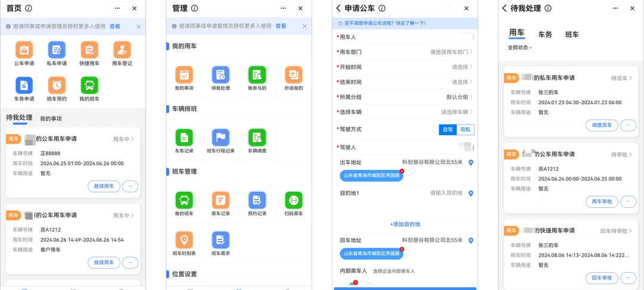Open the 抄送我的 icon

coord(293,74)
